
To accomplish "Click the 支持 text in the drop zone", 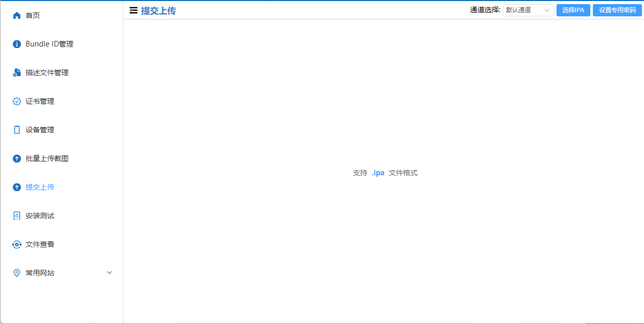I will (360, 173).
